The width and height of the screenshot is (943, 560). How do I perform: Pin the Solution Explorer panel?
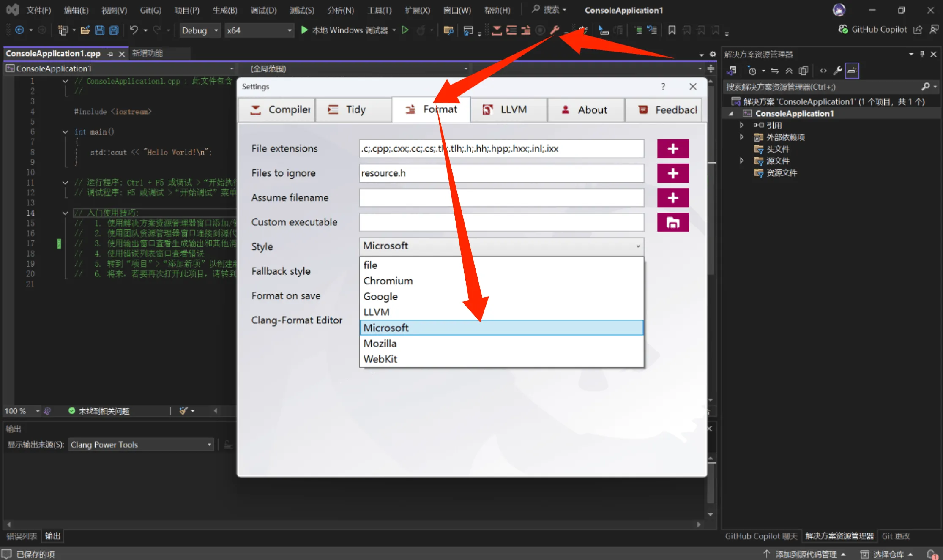pos(922,54)
